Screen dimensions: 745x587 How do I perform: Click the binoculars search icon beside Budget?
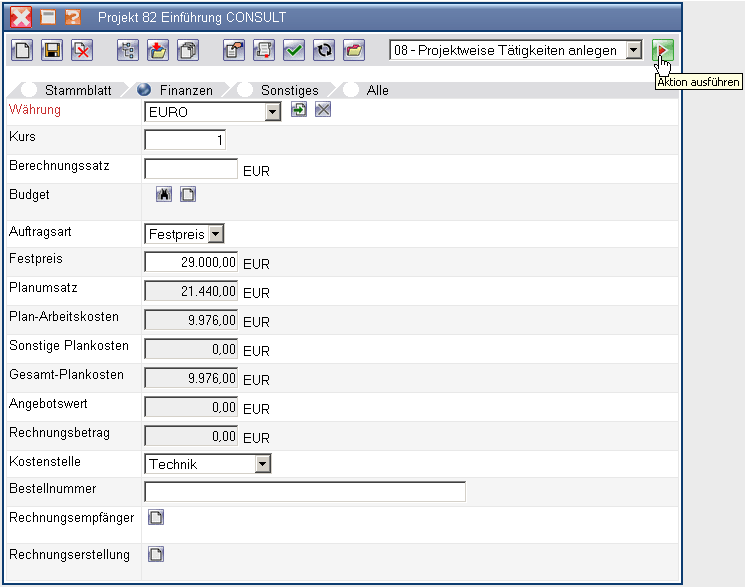tap(164, 195)
